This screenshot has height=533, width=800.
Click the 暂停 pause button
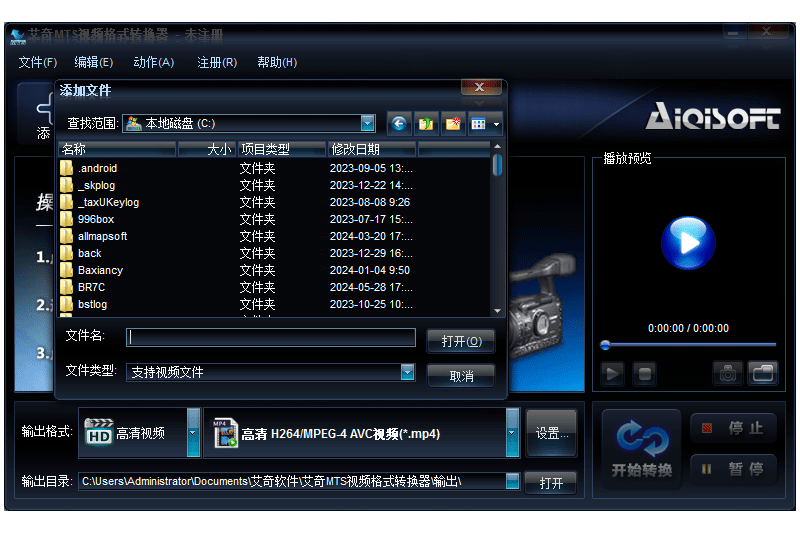tap(734, 468)
